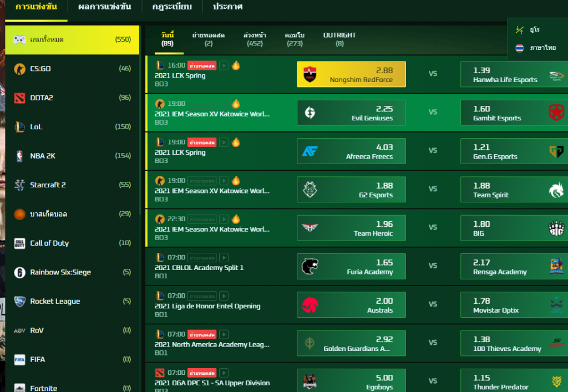This screenshot has width=568, height=392.
Task: Bet on Nongshim RedForce at 2.88
Action: point(351,74)
